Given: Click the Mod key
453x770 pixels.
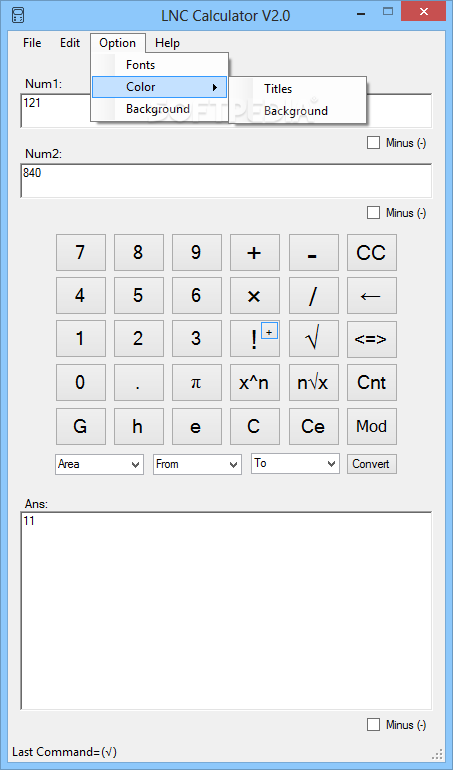Looking at the screenshot, I should [371, 426].
